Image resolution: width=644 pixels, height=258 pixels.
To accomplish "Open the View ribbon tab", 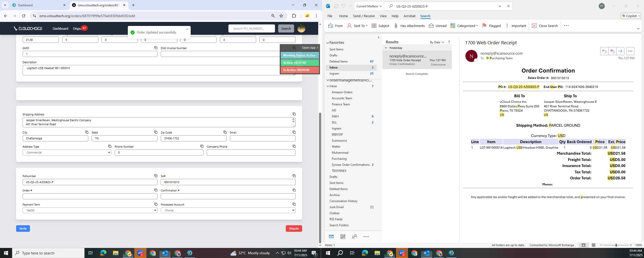I will 383,16.
